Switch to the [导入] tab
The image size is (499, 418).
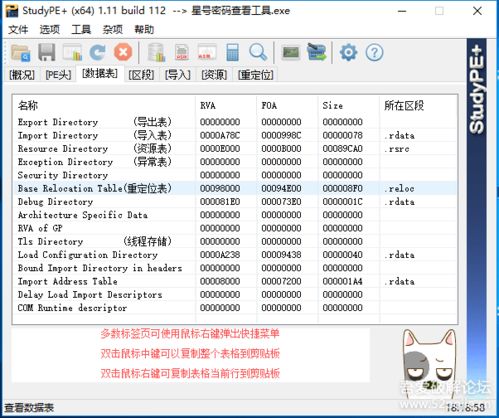178,75
